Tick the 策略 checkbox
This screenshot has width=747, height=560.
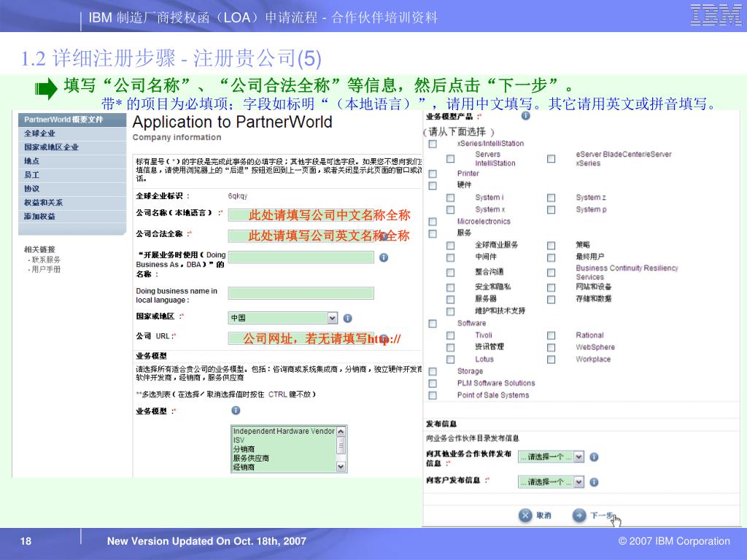coord(551,245)
